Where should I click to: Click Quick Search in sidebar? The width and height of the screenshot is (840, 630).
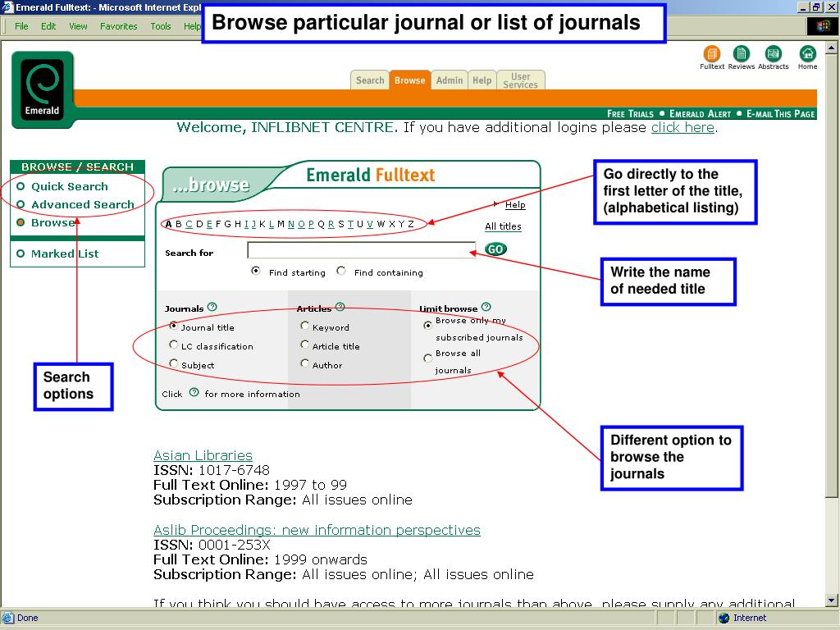click(x=69, y=186)
